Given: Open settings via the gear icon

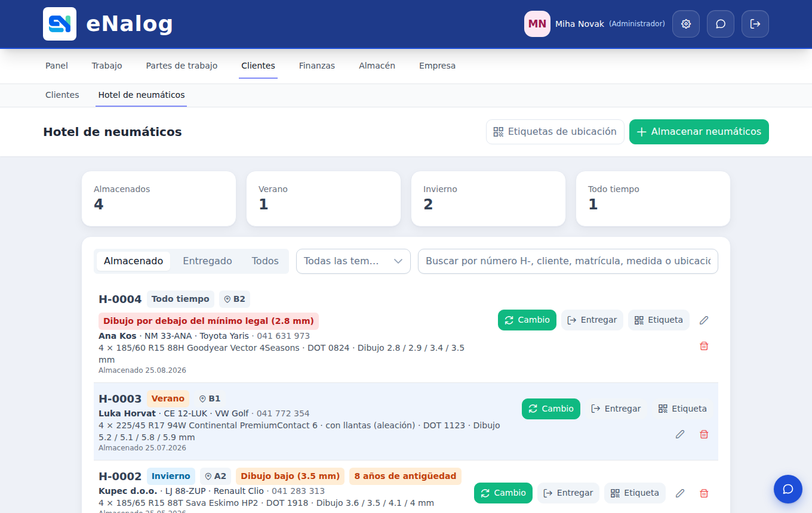Looking at the screenshot, I should [x=686, y=24].
